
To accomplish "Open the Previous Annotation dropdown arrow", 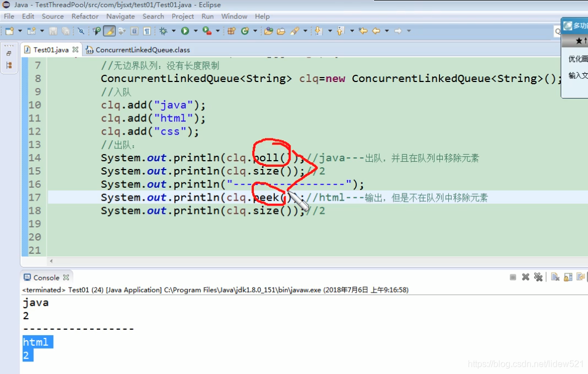I will (x=352, y=31).
